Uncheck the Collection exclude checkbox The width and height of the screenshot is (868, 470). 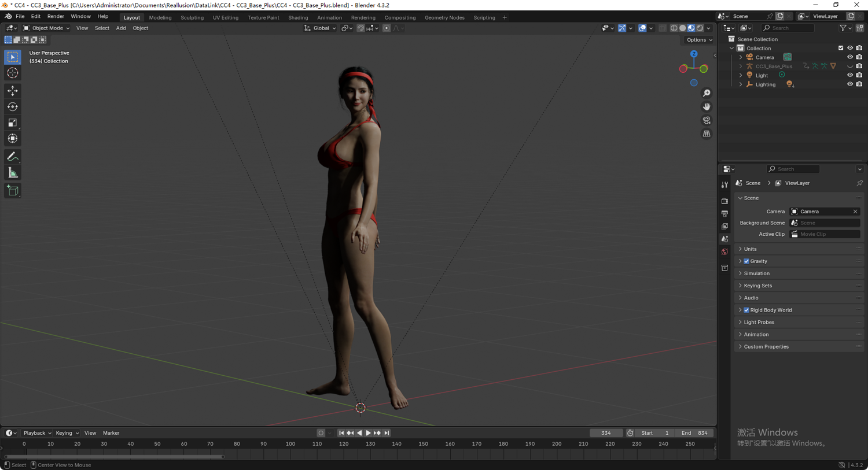coord(841,48)
